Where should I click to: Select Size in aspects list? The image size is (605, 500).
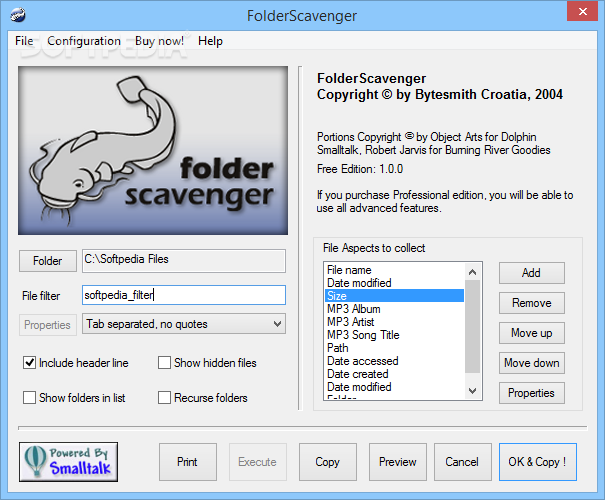(394, 296)
